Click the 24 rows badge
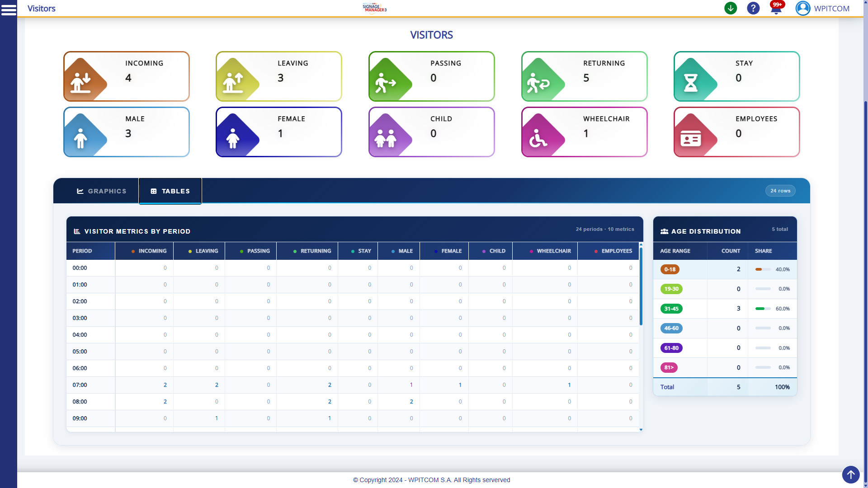Viewport: 868px width, 488px height. (x=780, y=190)
